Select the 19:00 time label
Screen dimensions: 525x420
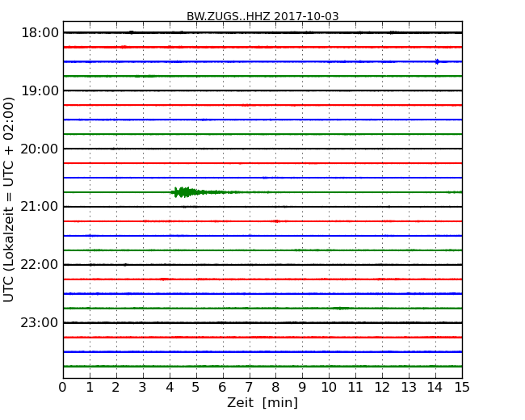tap(40, 90)
